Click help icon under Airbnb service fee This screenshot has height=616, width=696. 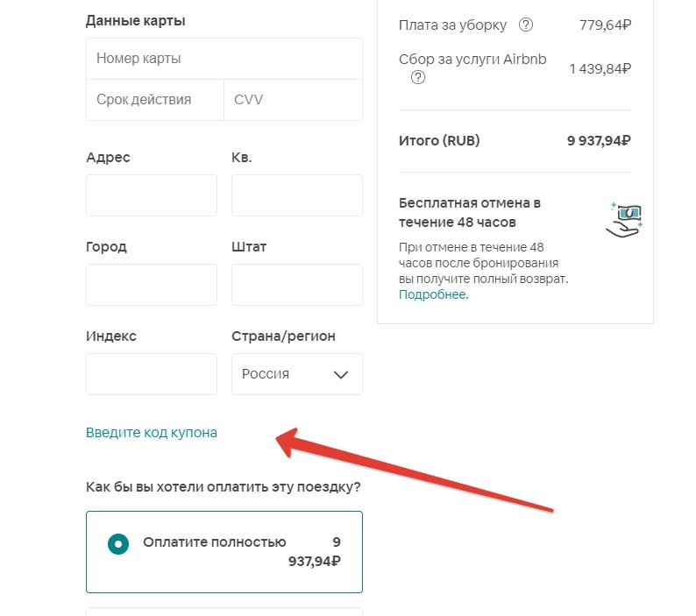(418, 78)
